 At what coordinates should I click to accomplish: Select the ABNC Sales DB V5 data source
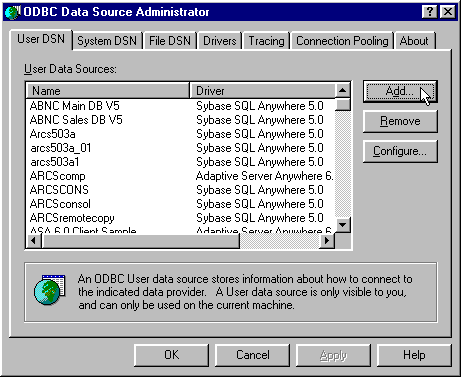point(76,120)
